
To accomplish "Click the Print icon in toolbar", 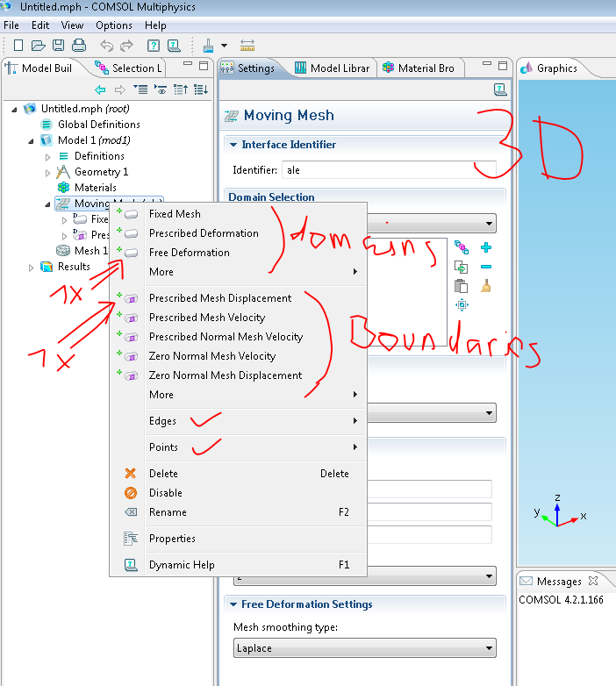I will 78,45.
